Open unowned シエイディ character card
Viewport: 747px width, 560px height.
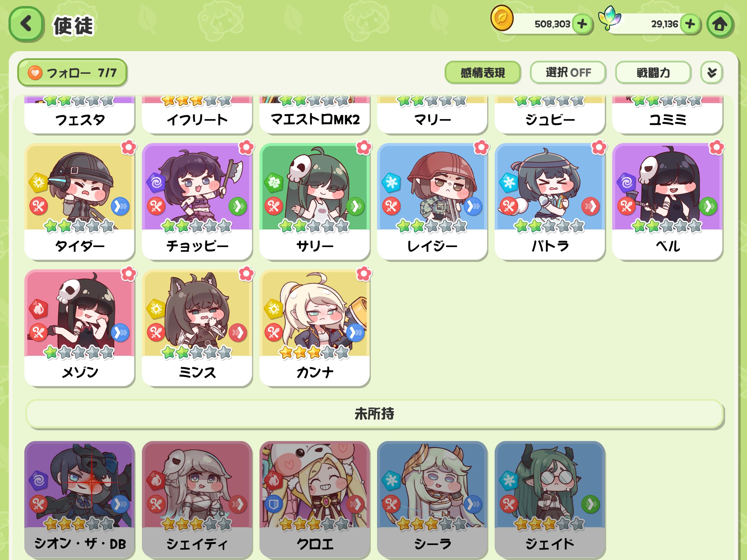(x=197, y=500)
